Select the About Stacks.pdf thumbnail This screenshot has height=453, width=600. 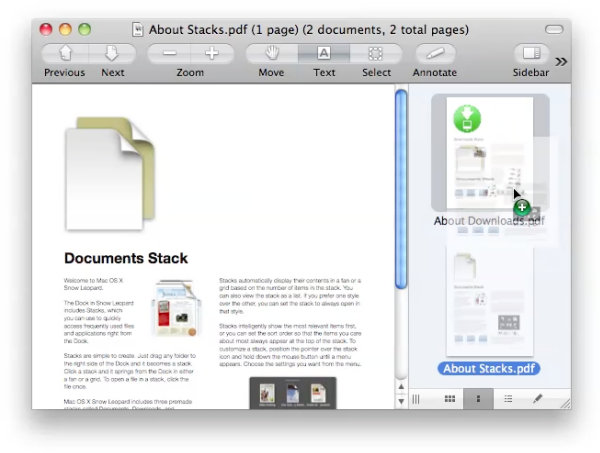click(x=487, y=303)
